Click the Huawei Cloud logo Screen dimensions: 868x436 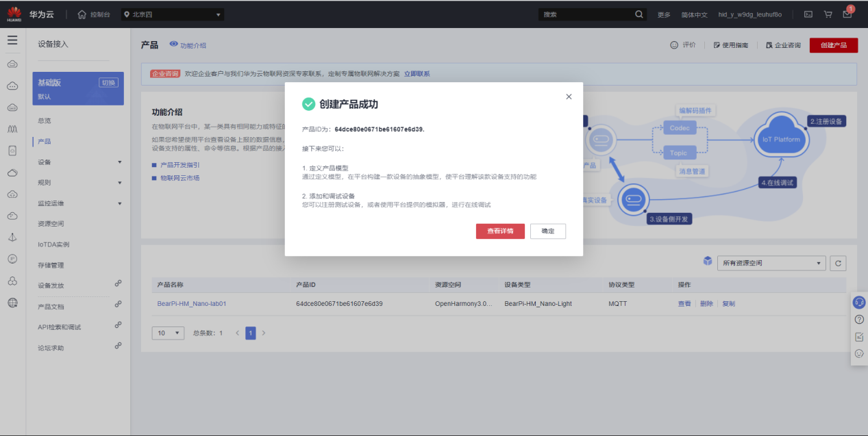point(14,14)
